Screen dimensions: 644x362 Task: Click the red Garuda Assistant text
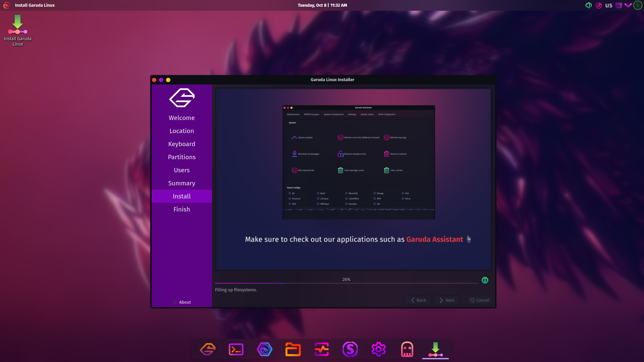point(434,239)
